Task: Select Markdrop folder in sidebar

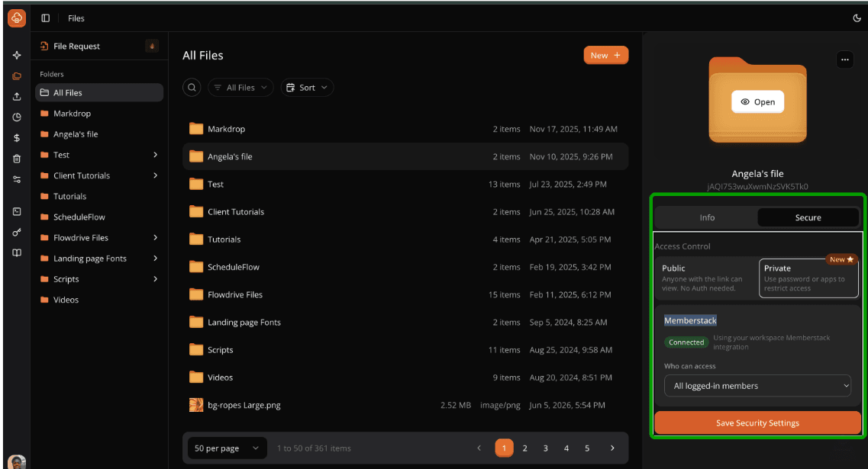Action: [x=99, y=114]
